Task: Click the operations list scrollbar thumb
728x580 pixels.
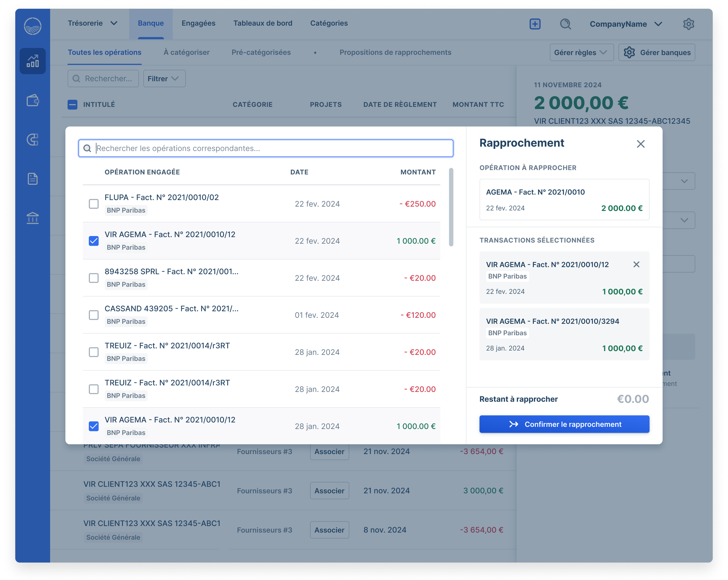Action: pos(451,207)
